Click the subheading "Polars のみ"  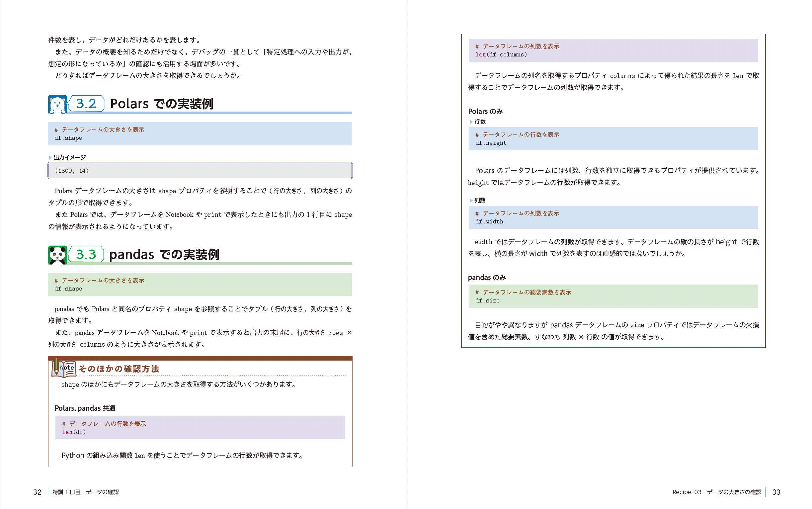click(x=485, y=112)
